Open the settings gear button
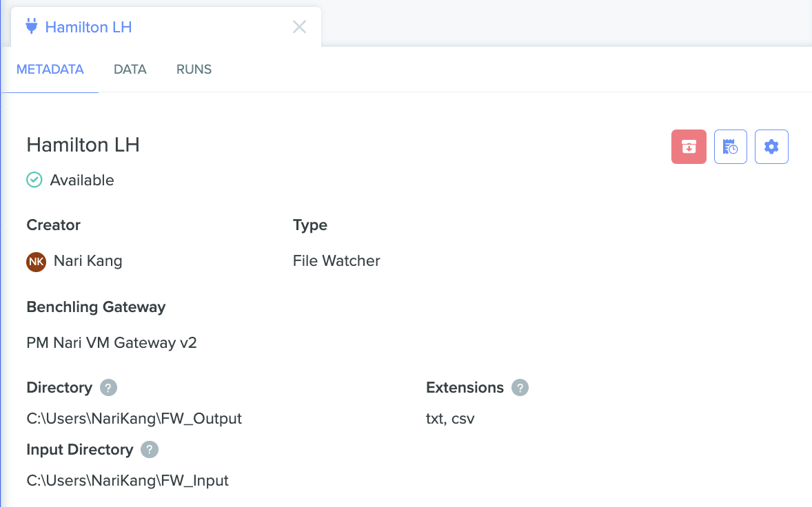The image size is (812, 507). point(771,147)
